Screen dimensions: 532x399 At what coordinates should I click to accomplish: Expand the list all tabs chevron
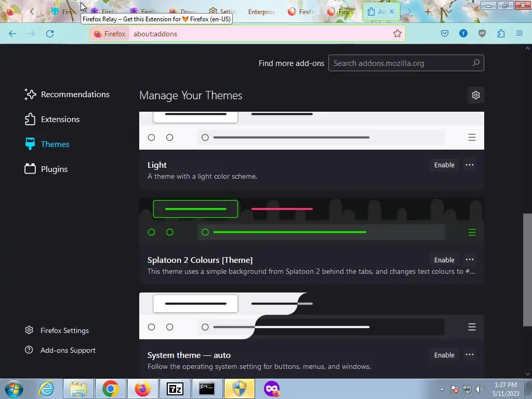tap(448, 12)
